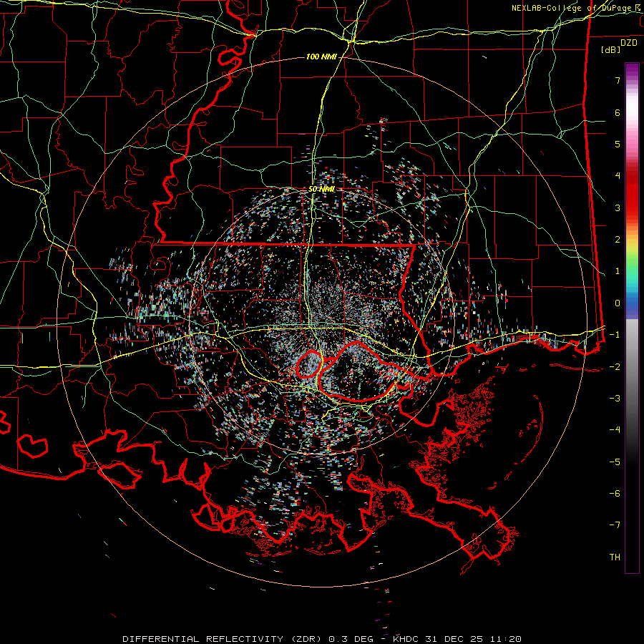
Task: Click the "-4" value on the color scale
Action: [x=615, y=430]
